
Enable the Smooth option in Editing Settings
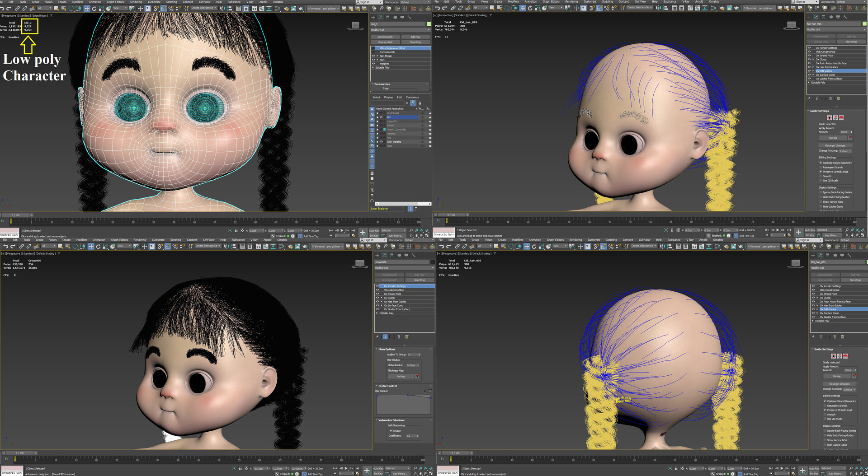[x=821, y=176]
